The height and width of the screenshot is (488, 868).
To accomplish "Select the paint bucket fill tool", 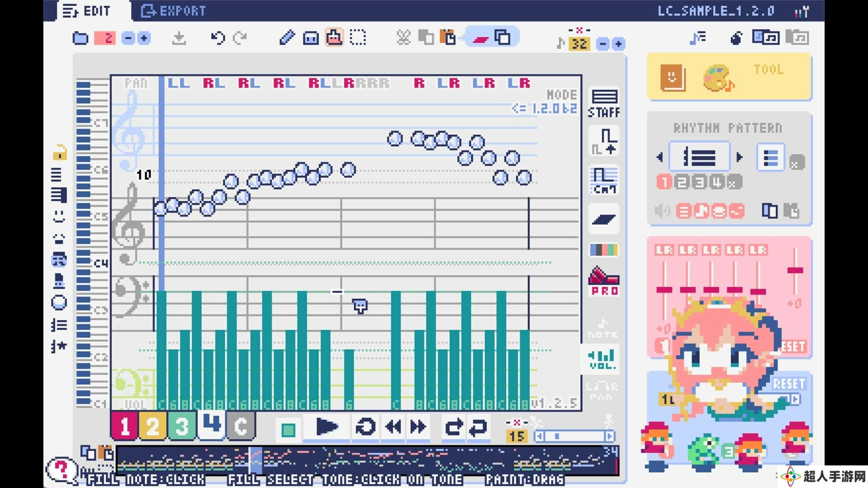I will pyautogui.click(x=333, y=38).
